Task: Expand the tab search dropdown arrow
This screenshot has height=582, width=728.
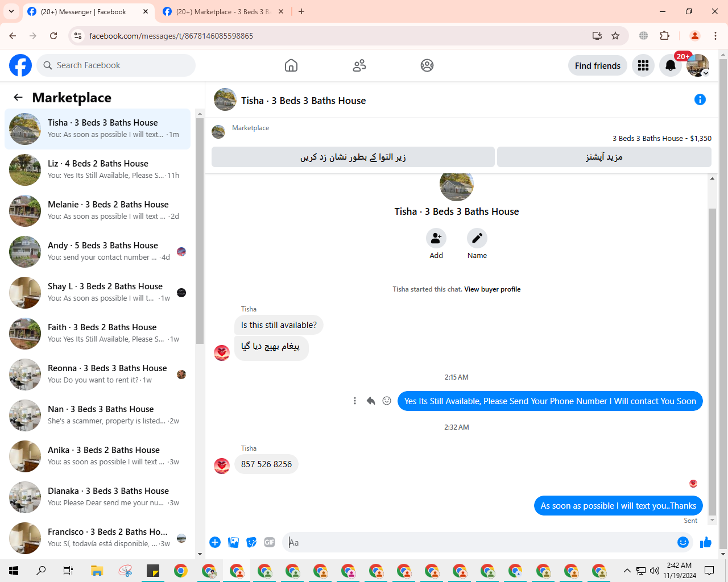Action: pyautogui.click(x=11, y=11)
